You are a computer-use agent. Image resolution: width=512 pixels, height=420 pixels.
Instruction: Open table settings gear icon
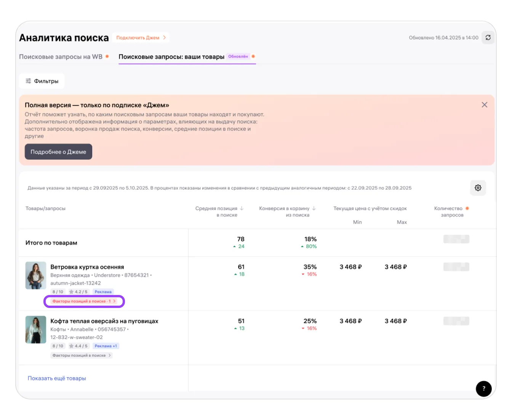coord(478,188)
